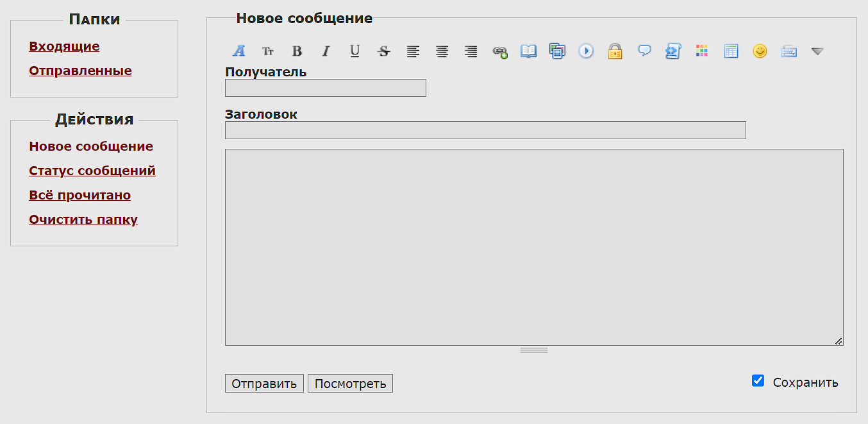Insert a table via table icon
Image resolution: width=868 pixels, height=424 pixels.
click(731, 51)
